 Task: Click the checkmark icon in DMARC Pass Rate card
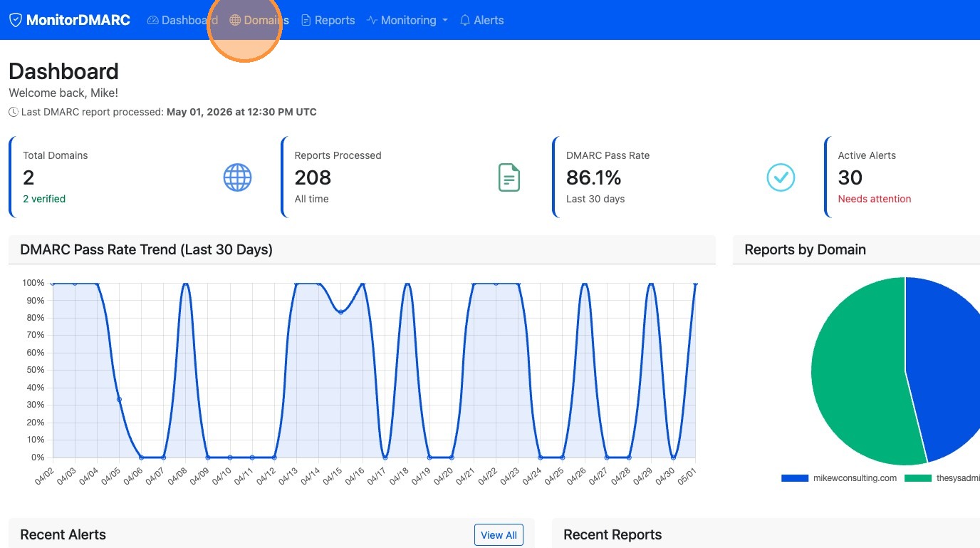781,177
